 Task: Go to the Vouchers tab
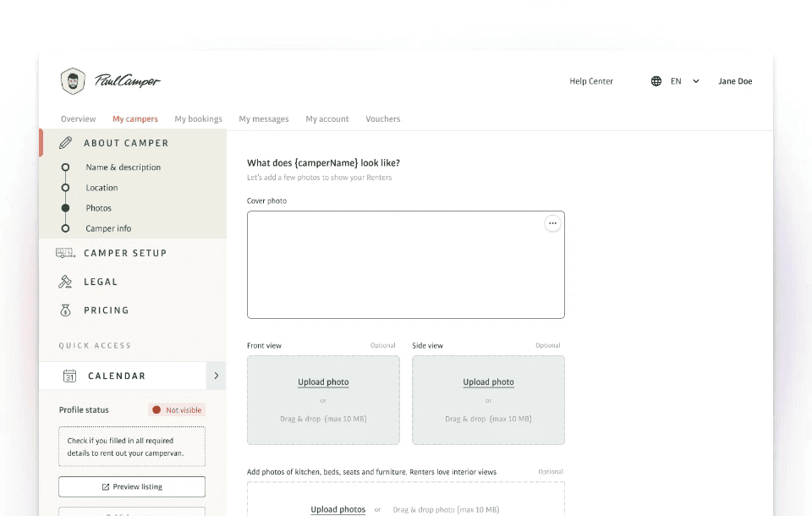pyautogui.click(x=382, y=118)
